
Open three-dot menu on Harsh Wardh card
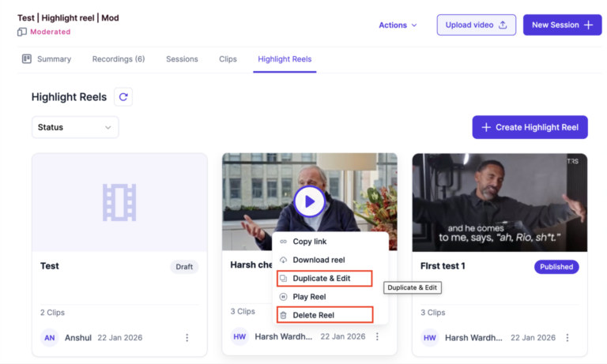[377, 336]
